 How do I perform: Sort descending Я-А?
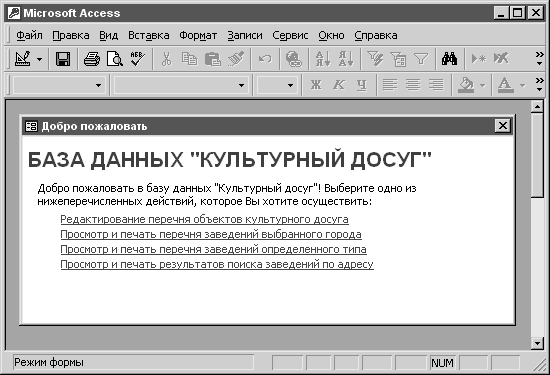(346, 59)
